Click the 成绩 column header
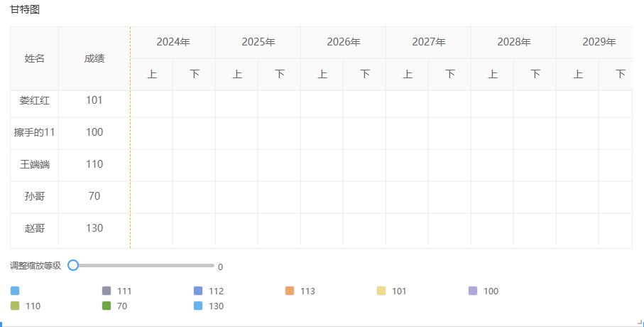This screenshot has width=644, height=327. pos(94,58)
